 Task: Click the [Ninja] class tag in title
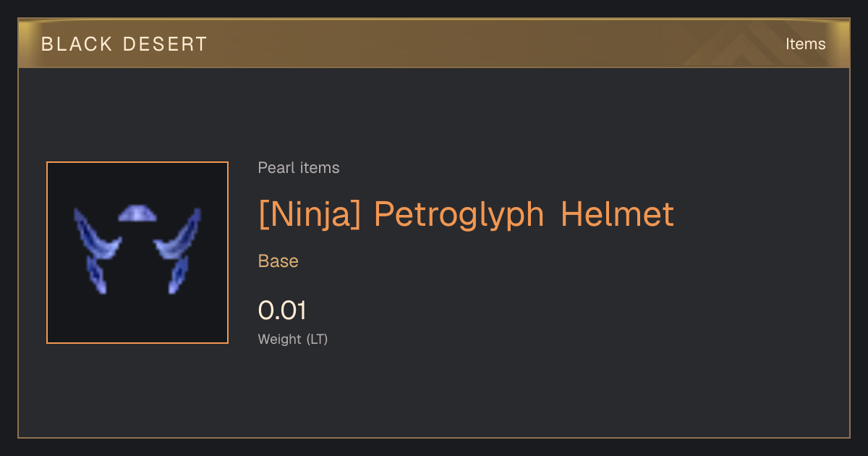[310, 215]
